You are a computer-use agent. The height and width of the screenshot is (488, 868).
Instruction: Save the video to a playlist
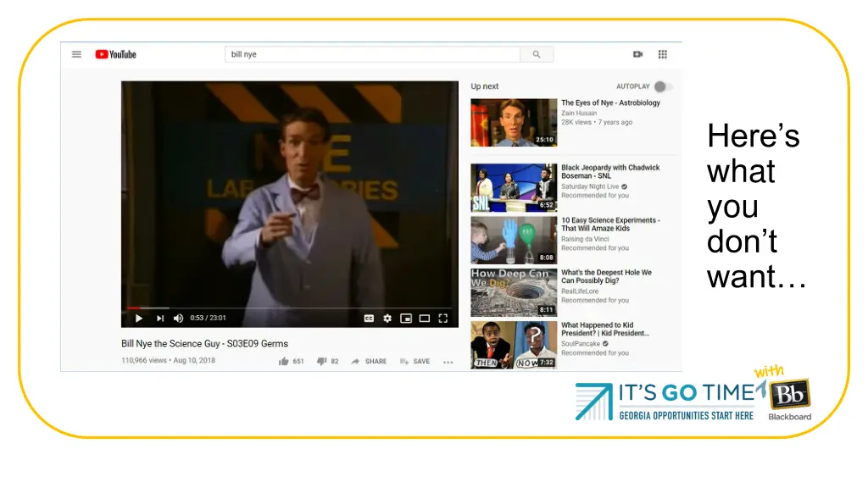coord(415,361)
